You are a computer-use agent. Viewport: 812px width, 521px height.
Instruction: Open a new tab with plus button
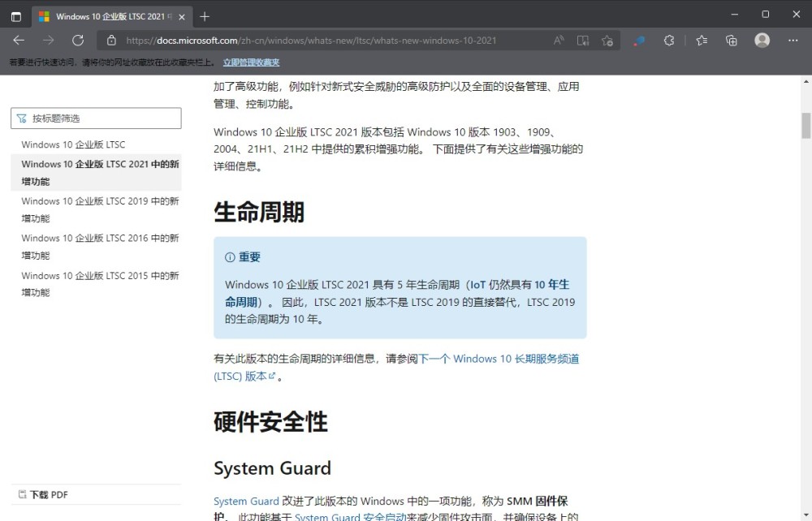tap(205, 16)
